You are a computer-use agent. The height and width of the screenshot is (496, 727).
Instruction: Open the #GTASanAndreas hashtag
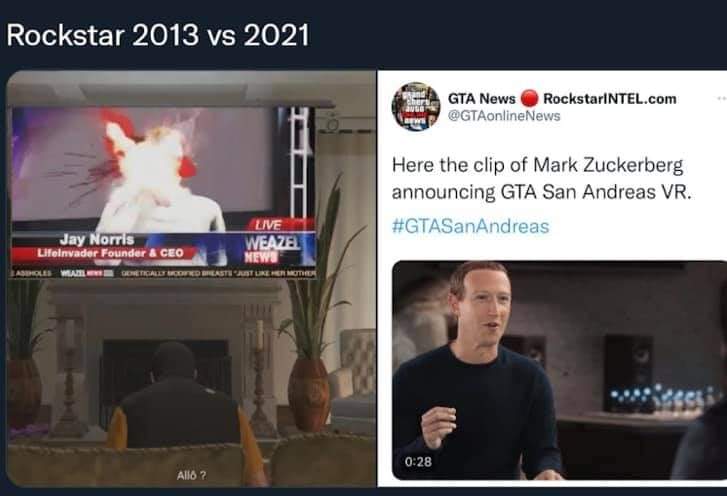click(470, 226)
